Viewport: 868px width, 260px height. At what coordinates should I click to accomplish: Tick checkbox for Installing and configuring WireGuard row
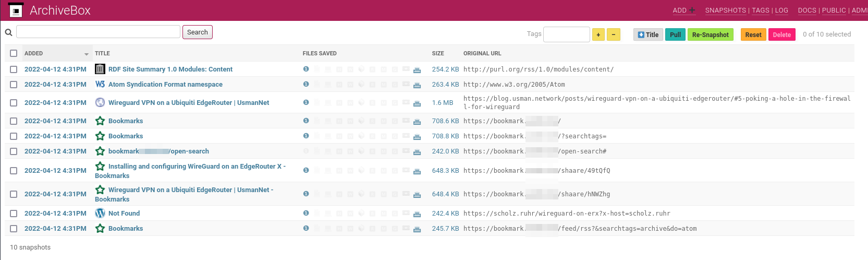tap(14, 171)
